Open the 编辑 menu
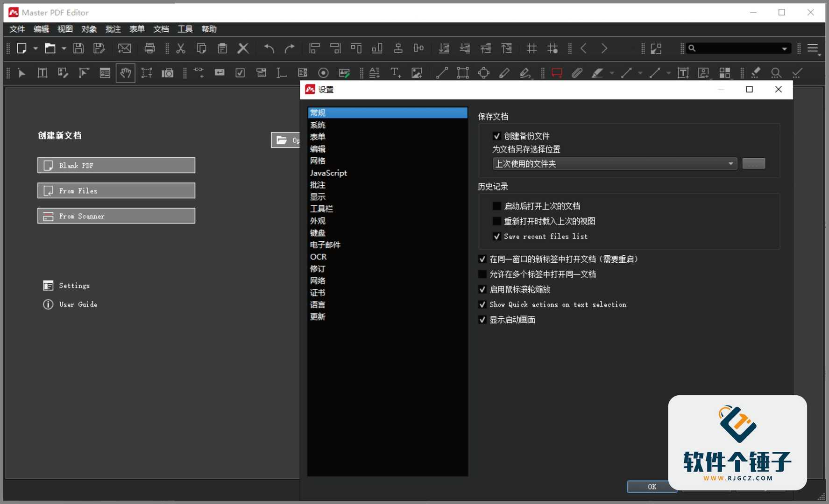The image size is (829, 504). coord(41,29)
